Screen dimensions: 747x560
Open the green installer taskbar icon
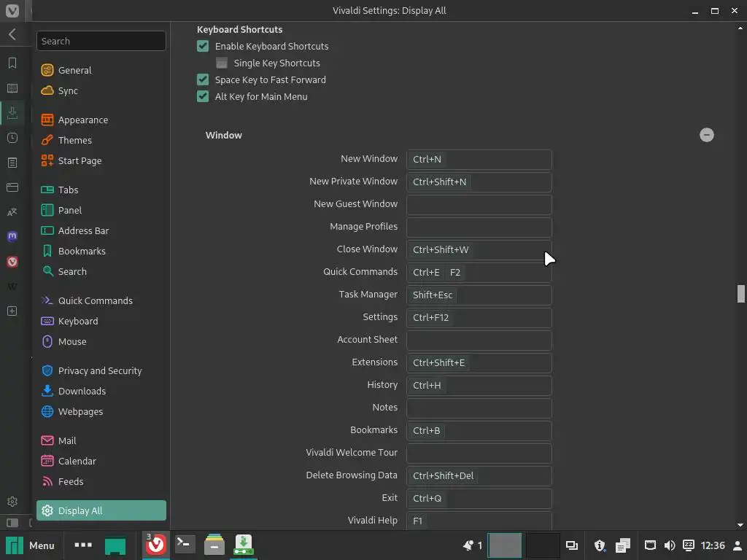[244, 545]
